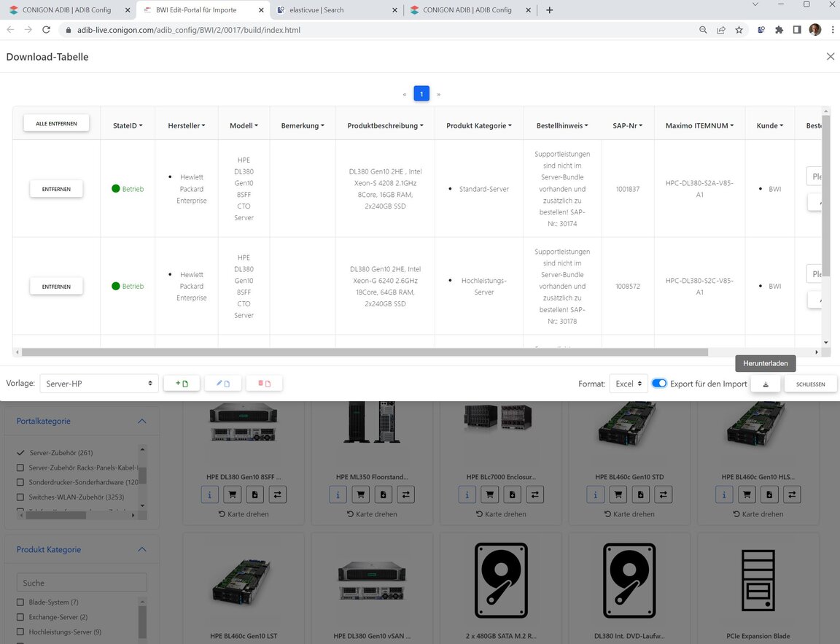The image size is (840, 644).
Task: Check Server-Zubehör Racks-Panels-Kabel filter
Action: pos(20,468)
